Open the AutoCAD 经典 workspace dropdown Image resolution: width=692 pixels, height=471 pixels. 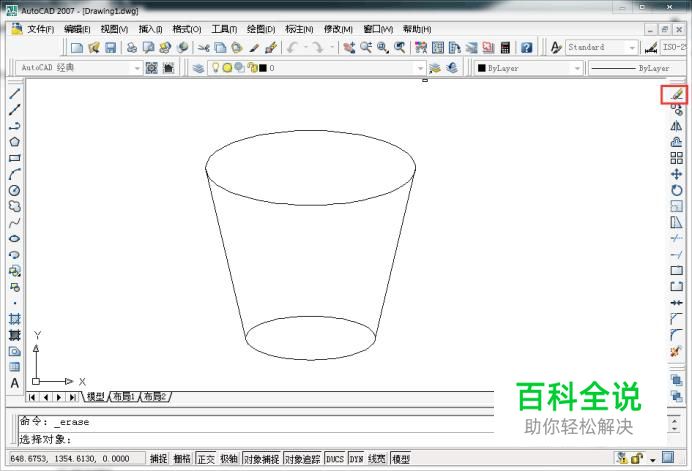136,68
